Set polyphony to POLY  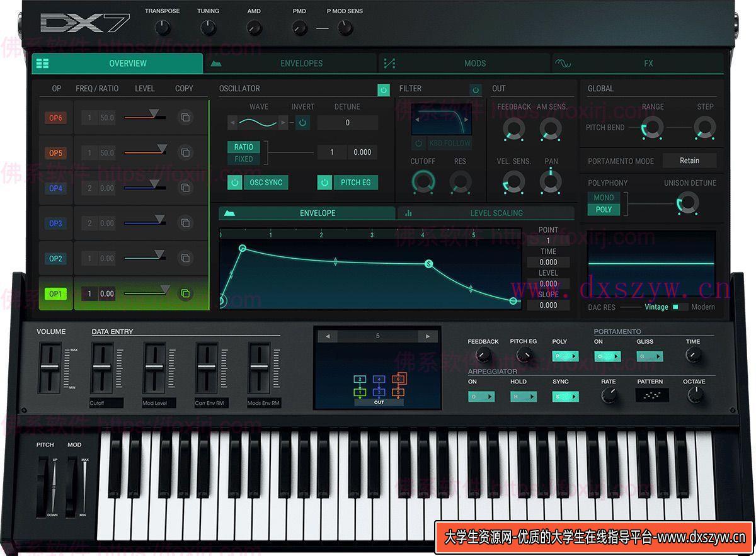[x=604, y=210]
